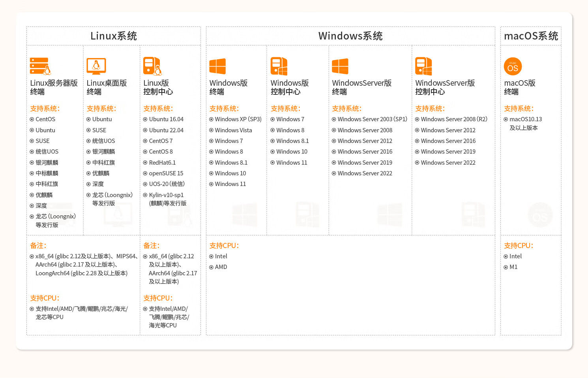Click the LoongArch64 (glibc 2.28) line
The image size is (588, 378).
coord(81,273)
